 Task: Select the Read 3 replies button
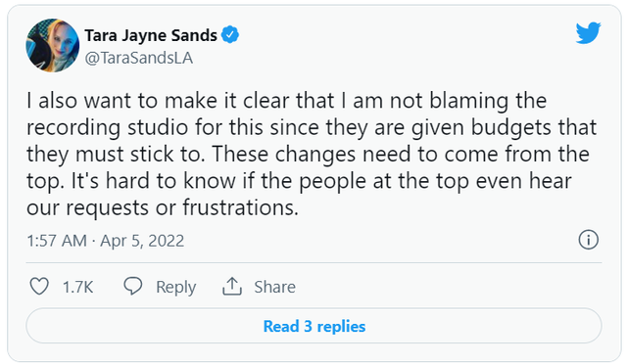(x=313, y=326)
